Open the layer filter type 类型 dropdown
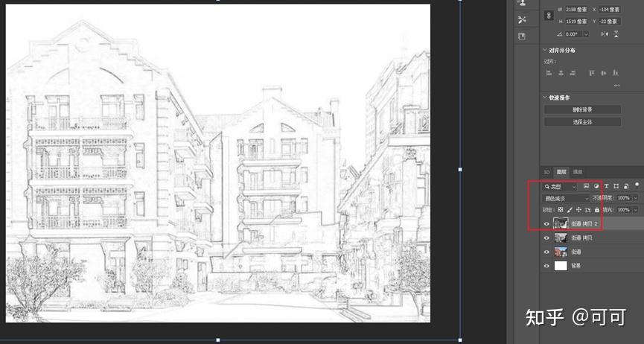Viewport: 644px width, 344px height. (x=560, y=187)
